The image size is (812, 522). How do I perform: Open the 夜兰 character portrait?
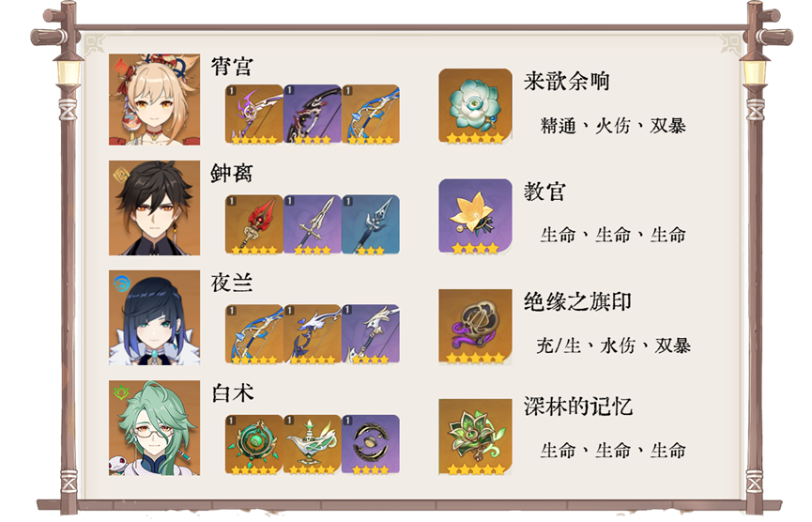click(154, 317)
